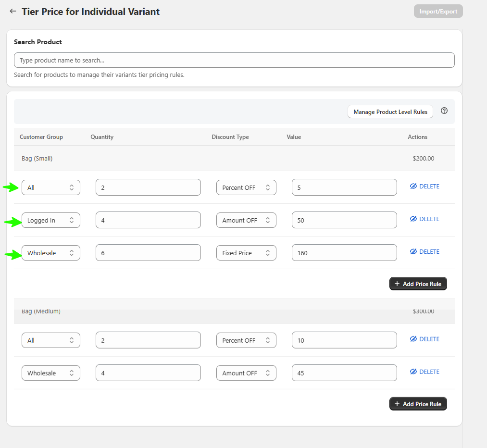Delete the Bag (Medium) Wholesale rule
Screen dimensions: 487x448
pyautogui.click(x=429, y=372)
